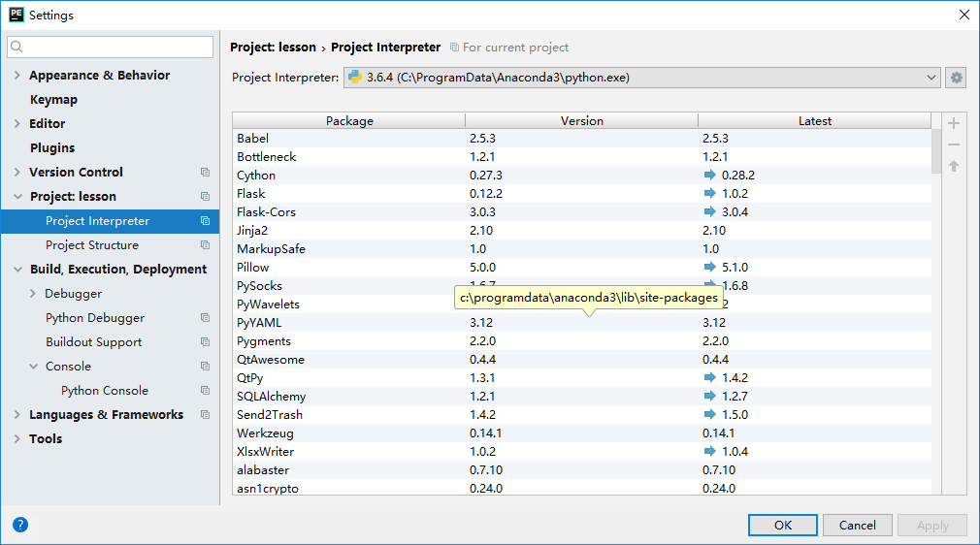
Task: Click the interpreter settings gear icon
Action: point(957,78)
